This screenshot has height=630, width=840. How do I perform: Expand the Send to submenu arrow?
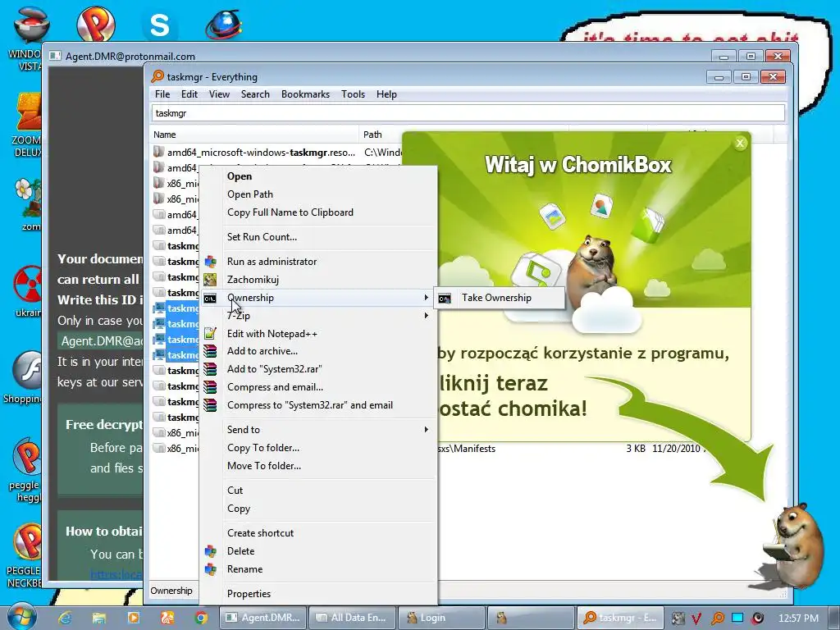coord(426,429)
